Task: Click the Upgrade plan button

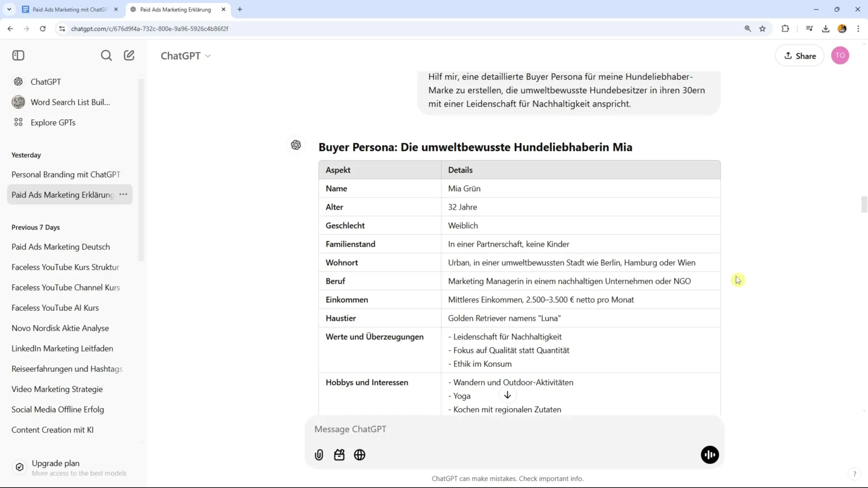Action: coord(70,468)
